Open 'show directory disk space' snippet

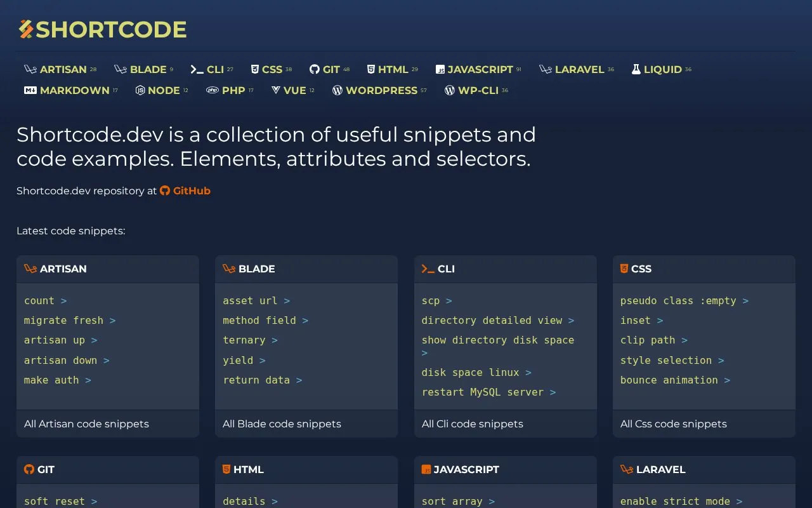[x=498, y=346]
